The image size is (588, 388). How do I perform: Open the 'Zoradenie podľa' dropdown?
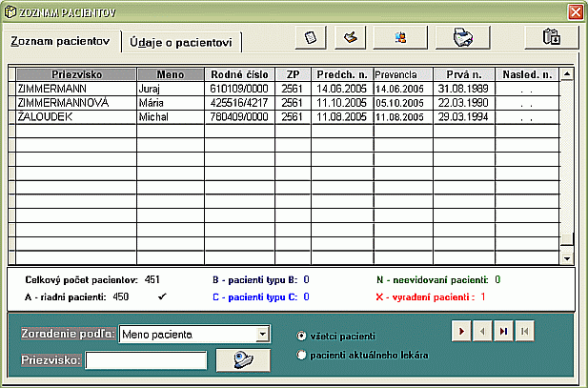[263, 334]
